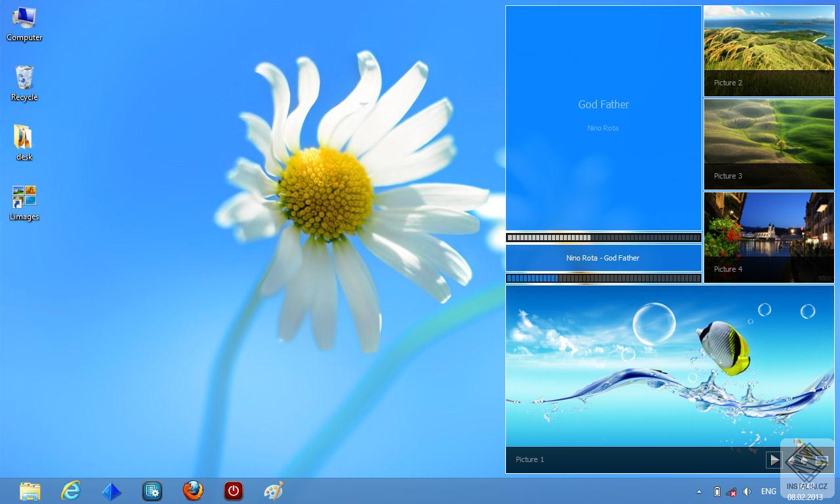840x504 pixels.
Task: Click the God Father album tile
Action: [604, 118]
